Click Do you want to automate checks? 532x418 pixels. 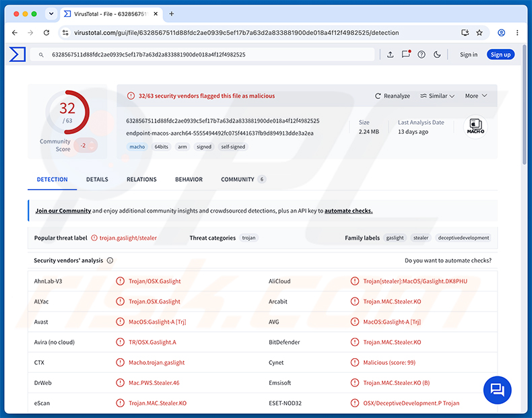448,260
